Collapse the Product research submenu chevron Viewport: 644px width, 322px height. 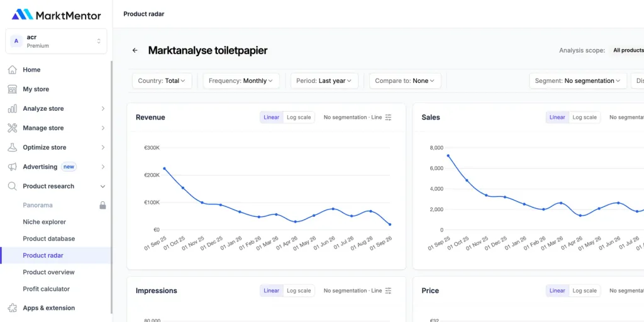click(103, 186)
